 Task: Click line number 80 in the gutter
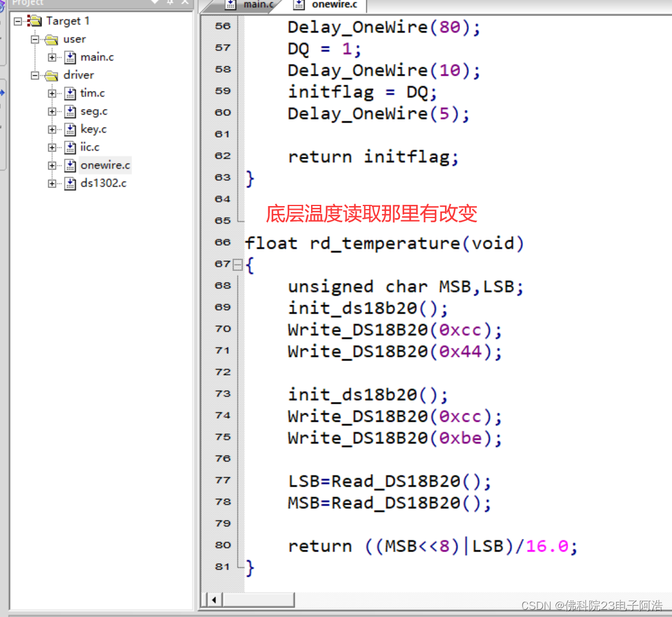click(222, 545)
